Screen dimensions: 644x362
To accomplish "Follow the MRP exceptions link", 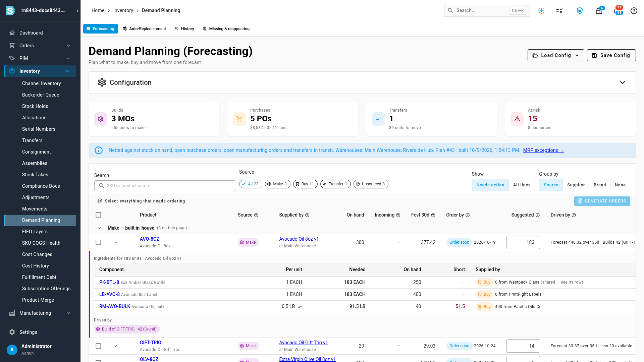I will pos(543,150).
